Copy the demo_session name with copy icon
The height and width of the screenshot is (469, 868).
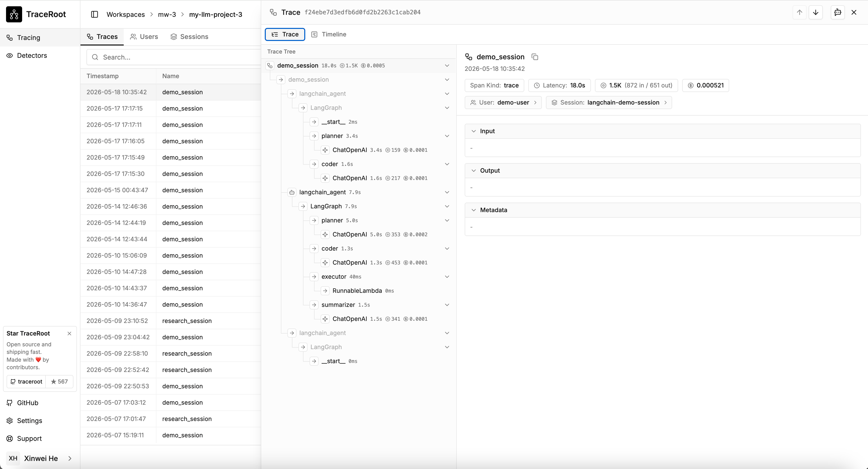coord(535,57)
